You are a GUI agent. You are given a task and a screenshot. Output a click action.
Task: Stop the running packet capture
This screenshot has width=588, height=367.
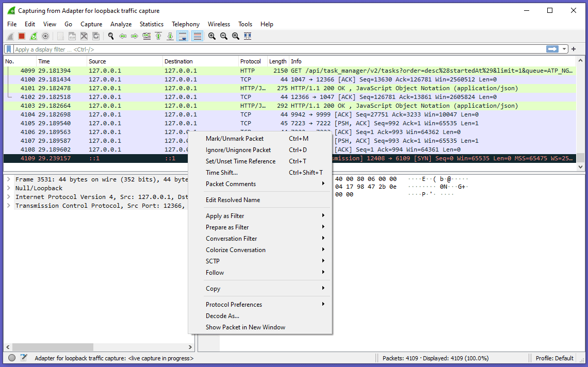tap(22, 36)
